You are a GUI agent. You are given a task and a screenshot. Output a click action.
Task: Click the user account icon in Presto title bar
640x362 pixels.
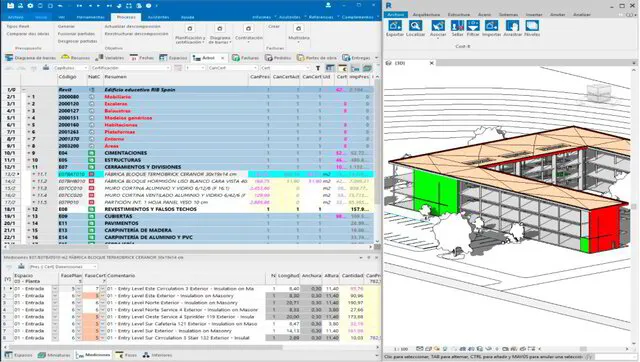click(x=328, y=5)
